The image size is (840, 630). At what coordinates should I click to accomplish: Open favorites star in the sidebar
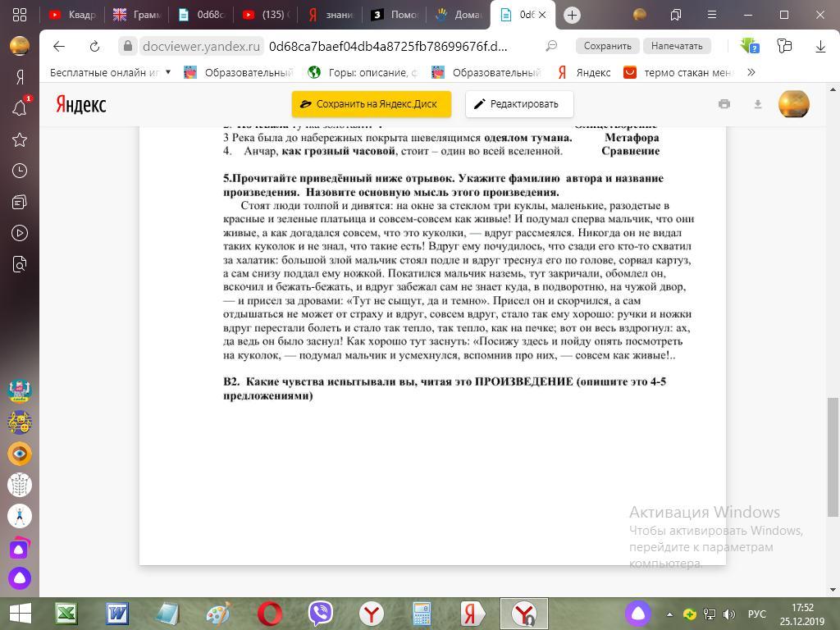point(20,139)
